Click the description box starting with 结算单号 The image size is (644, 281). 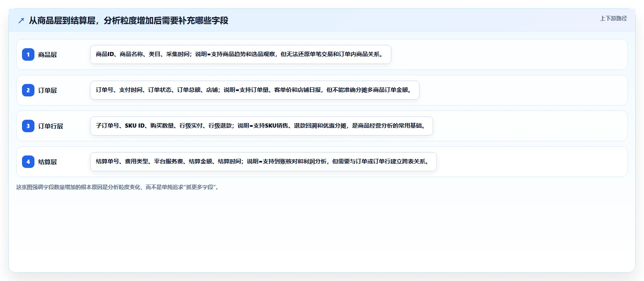pos(263,162)
